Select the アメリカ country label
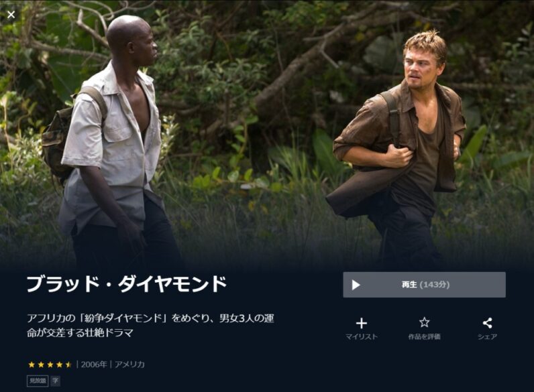 tap(129, 365)
